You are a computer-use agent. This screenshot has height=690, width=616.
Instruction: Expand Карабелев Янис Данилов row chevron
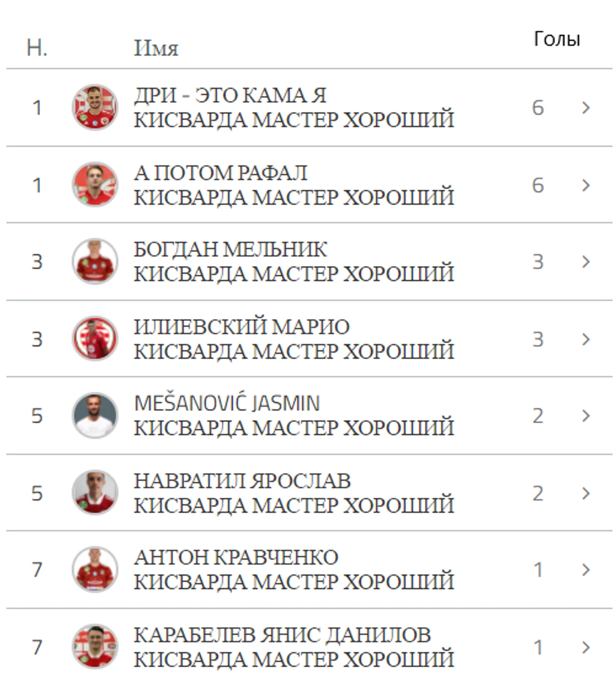585,647
